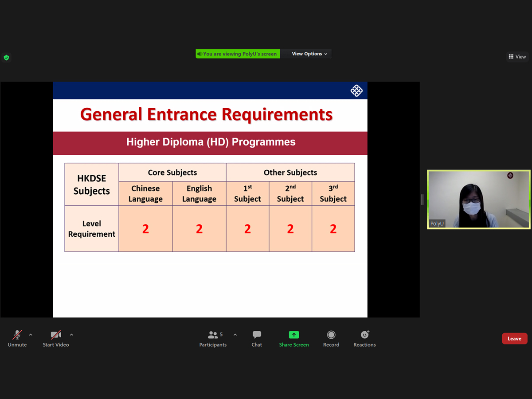The image size is (532, 399).
Task: Expand video options caret beside Start Video
Action: [71, 335]
